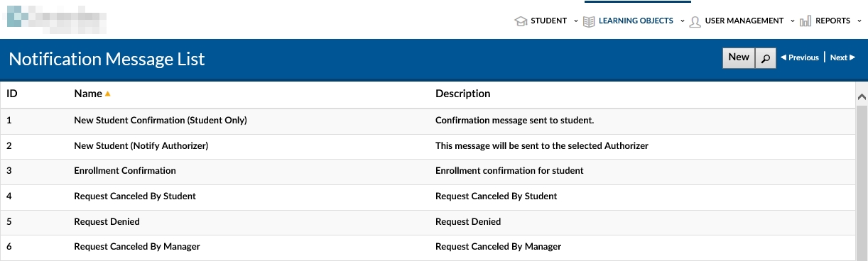The width and height of the screenshot is (868, 261).
Task: Expand the Reports dropdown arrow
Action: point(859,21)
